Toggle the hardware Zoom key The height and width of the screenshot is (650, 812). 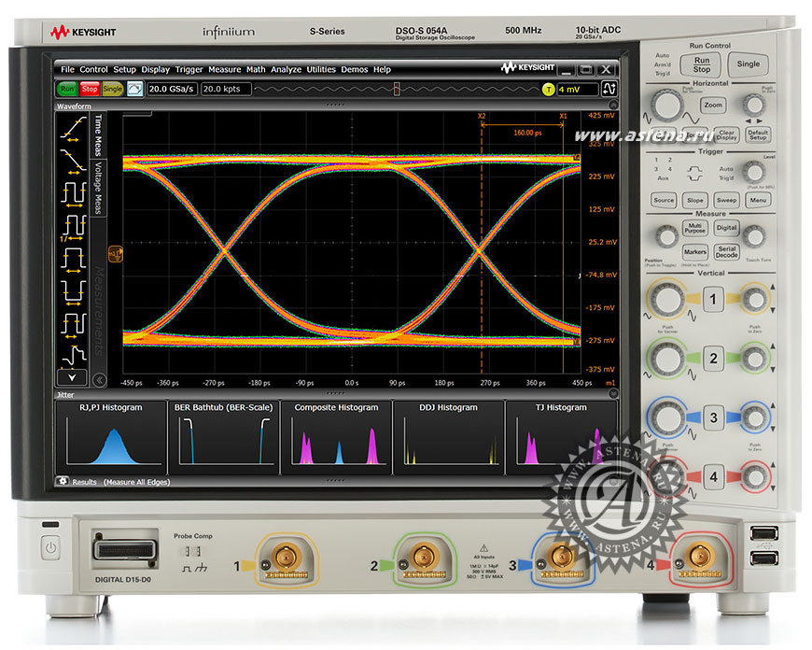pos(712,106)
